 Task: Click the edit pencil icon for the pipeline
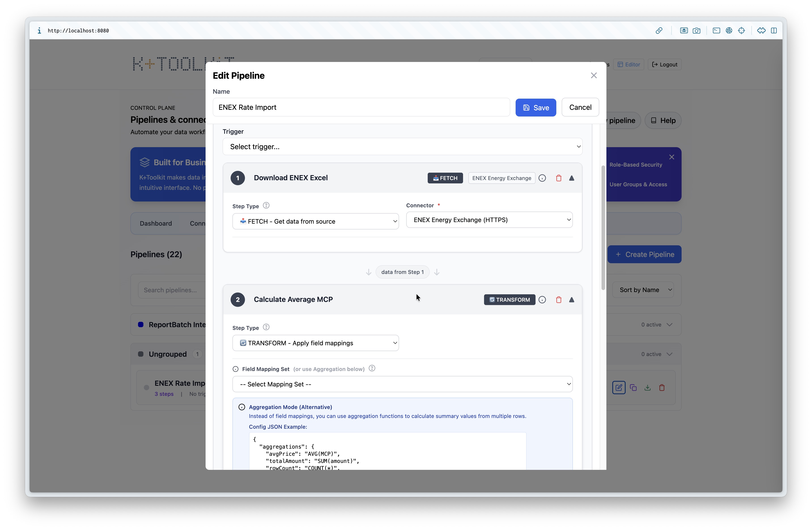[619, 388]
